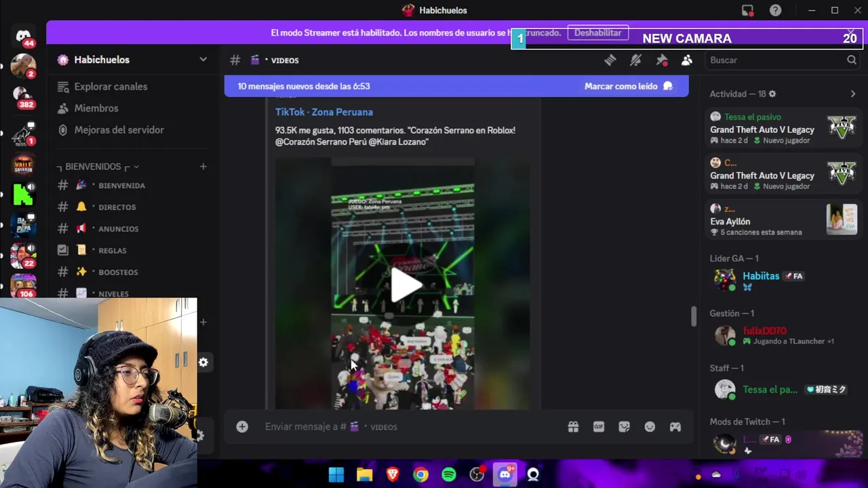868x488 pixels.
Task: Open the Eva Ayllón album thumbnail
Action: (x=842, y=219)
